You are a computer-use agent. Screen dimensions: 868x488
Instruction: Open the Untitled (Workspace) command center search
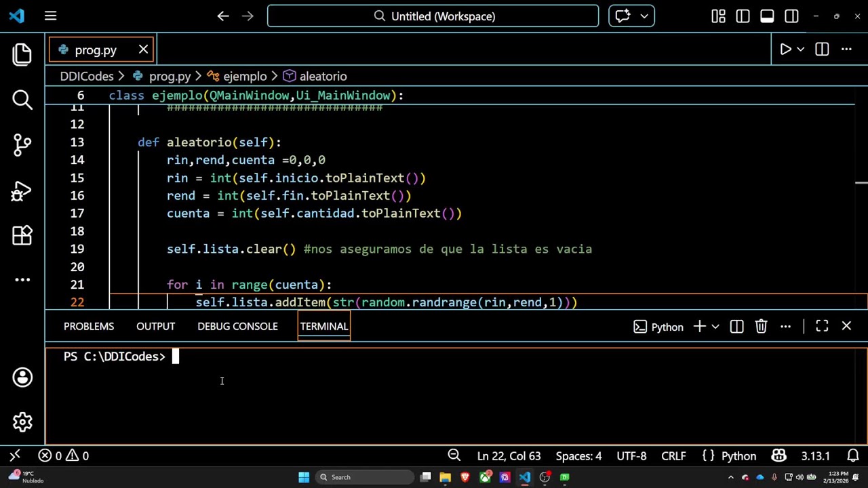click(433, 16)
